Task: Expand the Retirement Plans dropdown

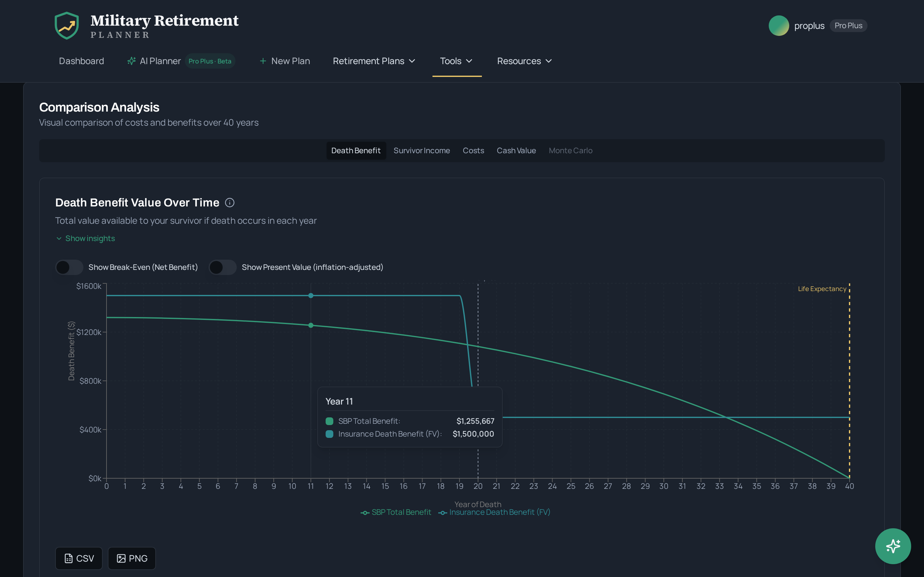Action: (374, 61)
